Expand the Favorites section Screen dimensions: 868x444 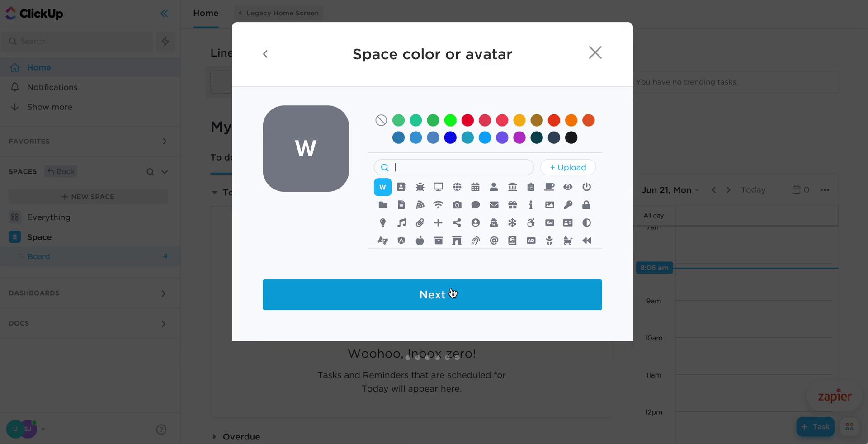[x=165, y=141]
